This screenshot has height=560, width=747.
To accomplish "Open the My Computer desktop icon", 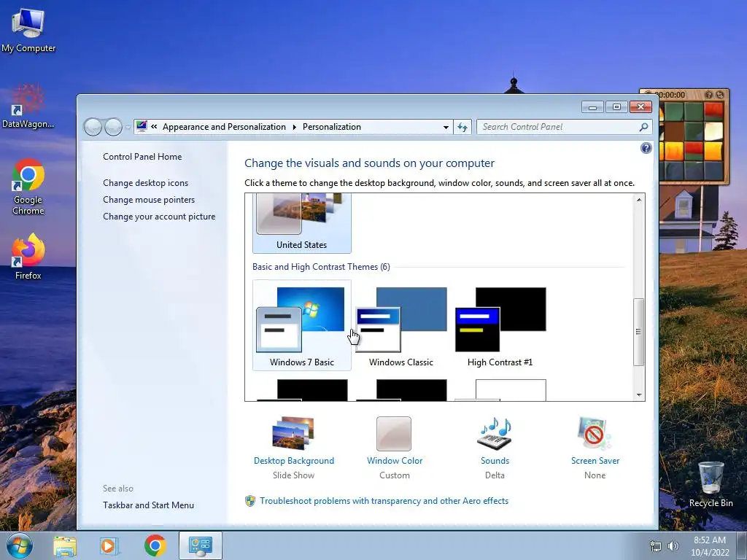I will (x=28, y=29).
